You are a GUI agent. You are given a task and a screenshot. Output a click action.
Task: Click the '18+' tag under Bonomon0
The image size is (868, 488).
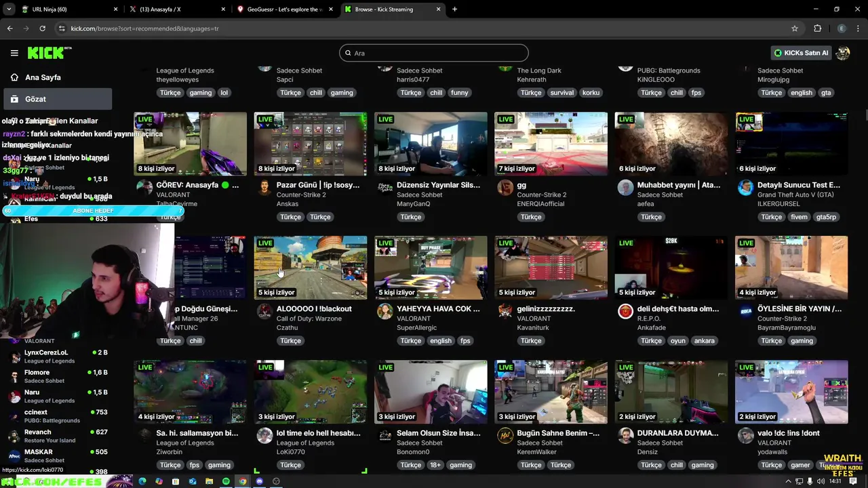coord(434,465)
